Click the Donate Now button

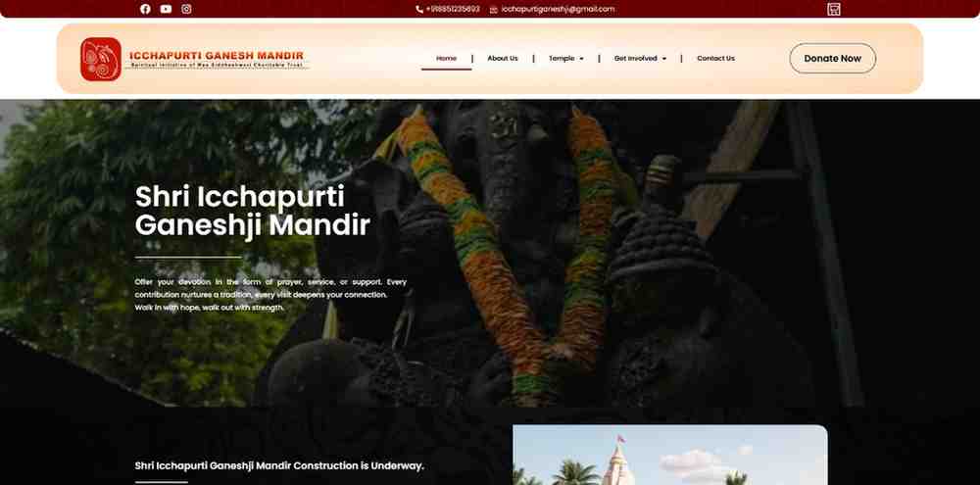tap(832, 58)
